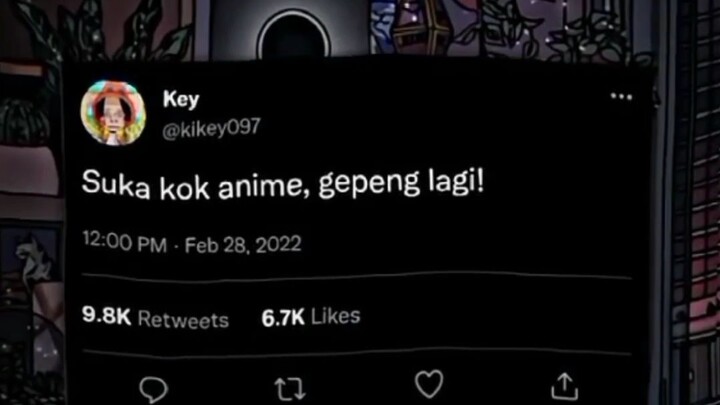Image resolution: width=720 pixels, height=405 pixels.
Task: Click the reply speech bubble icon
Action: 153,389
